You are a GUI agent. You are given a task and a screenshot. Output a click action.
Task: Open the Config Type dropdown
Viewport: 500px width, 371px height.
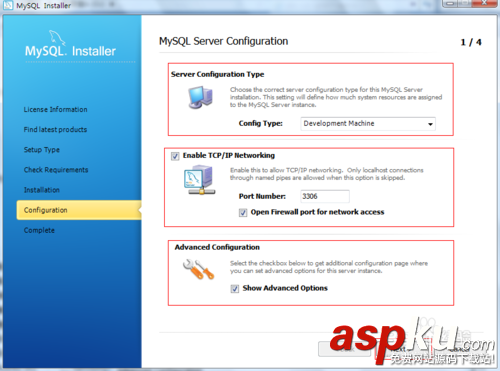click(x=368, y=124)
